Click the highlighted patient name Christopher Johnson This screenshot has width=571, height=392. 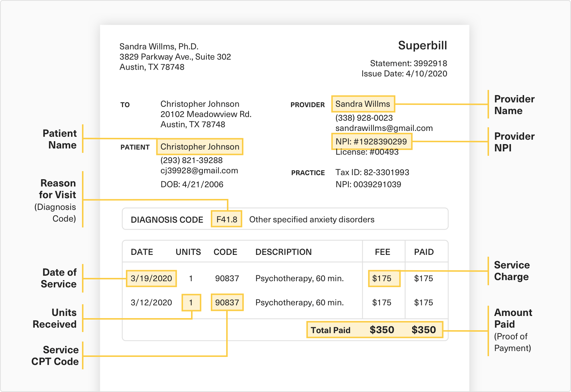click(199, 147)
